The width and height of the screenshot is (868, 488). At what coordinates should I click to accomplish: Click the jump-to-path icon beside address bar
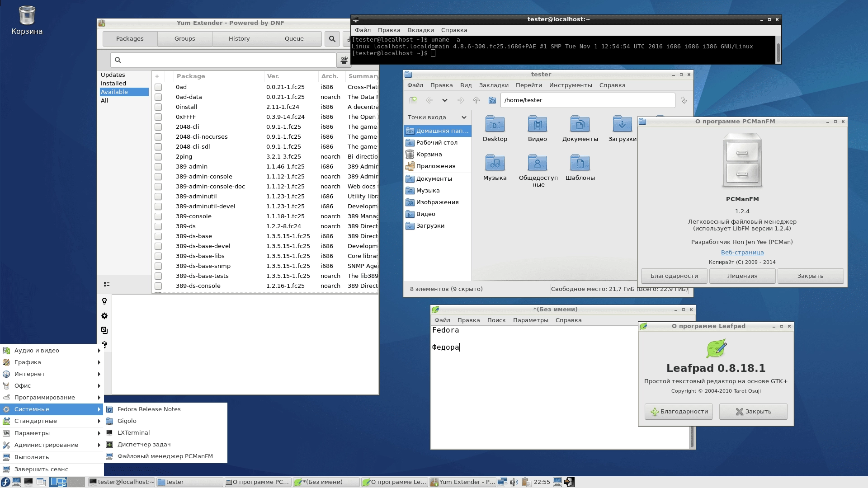point(684,100)
